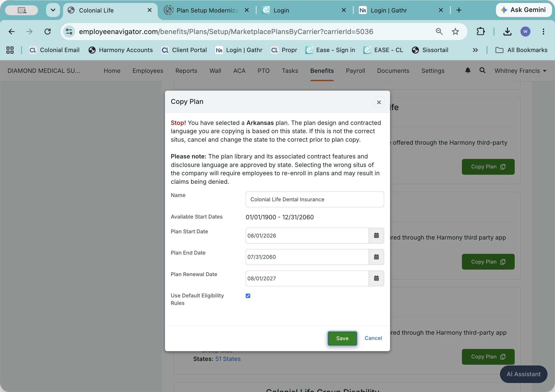
Task: Go to the Home menu item
Action: (x=112, y=71)
